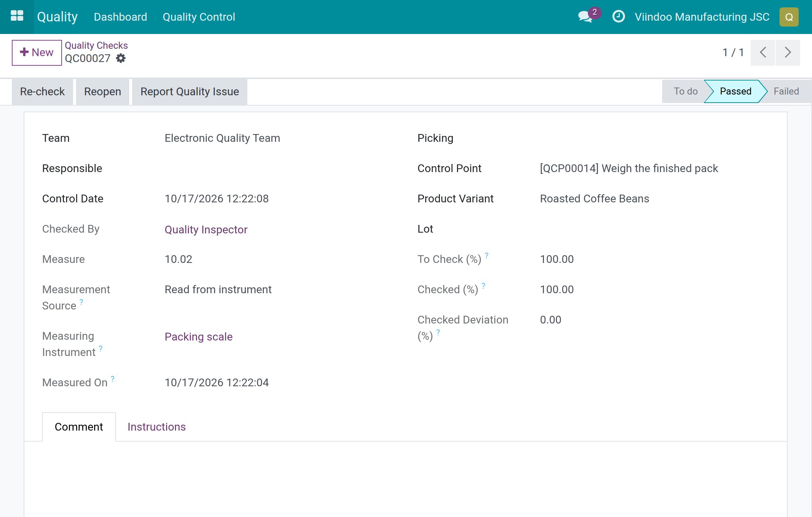Open the main apps grid menu

[x=17, y=16]
